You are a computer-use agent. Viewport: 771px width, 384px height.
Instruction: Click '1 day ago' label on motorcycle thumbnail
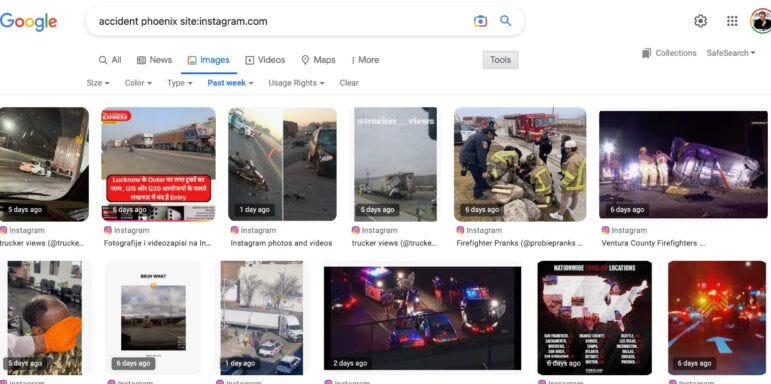pyautogui.click(x=255, y=210)
